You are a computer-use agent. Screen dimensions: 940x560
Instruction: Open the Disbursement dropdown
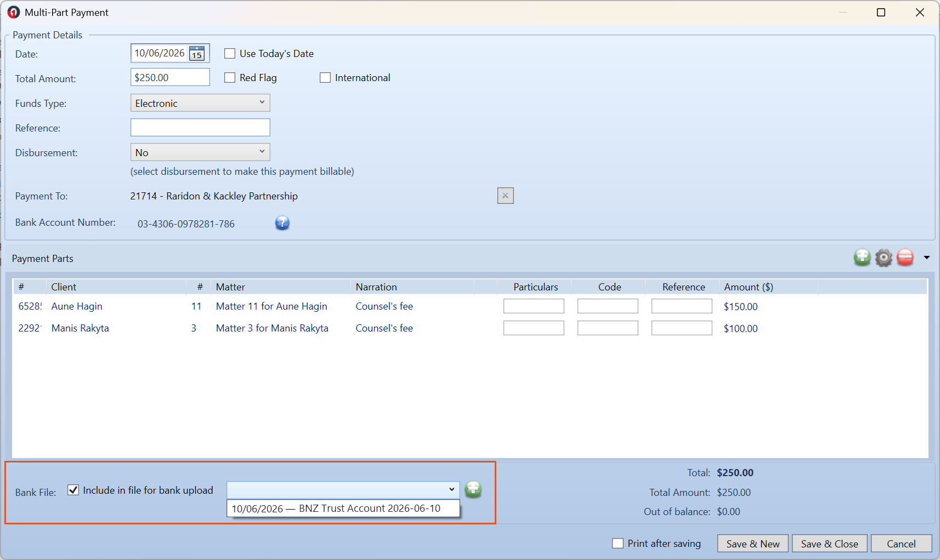pos(200,152)
